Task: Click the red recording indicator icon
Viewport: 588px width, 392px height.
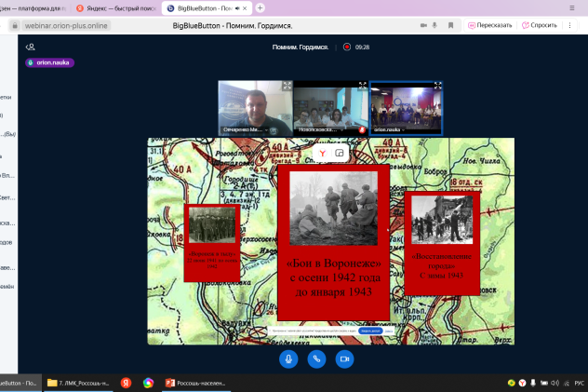Action: [347, 46]
